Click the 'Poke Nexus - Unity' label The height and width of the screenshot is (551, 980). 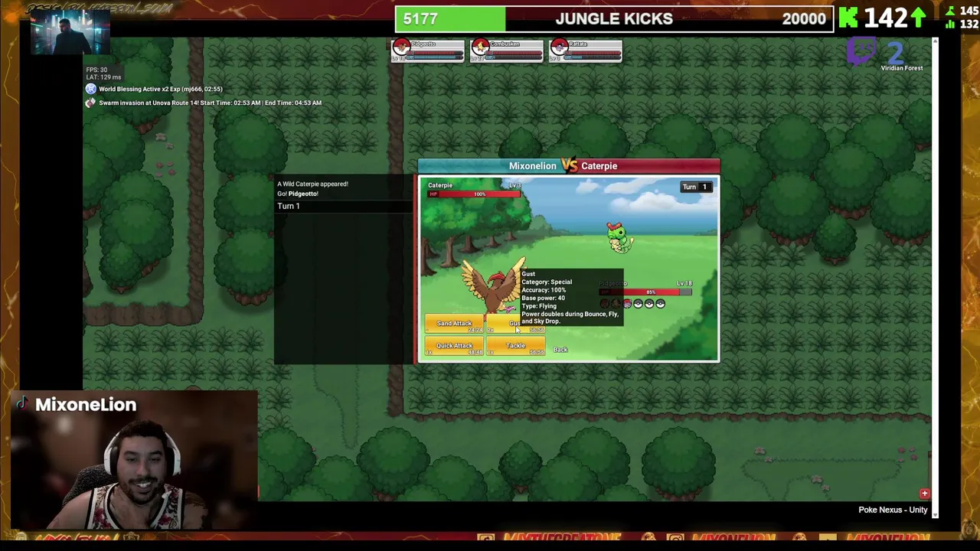[893, 510]
